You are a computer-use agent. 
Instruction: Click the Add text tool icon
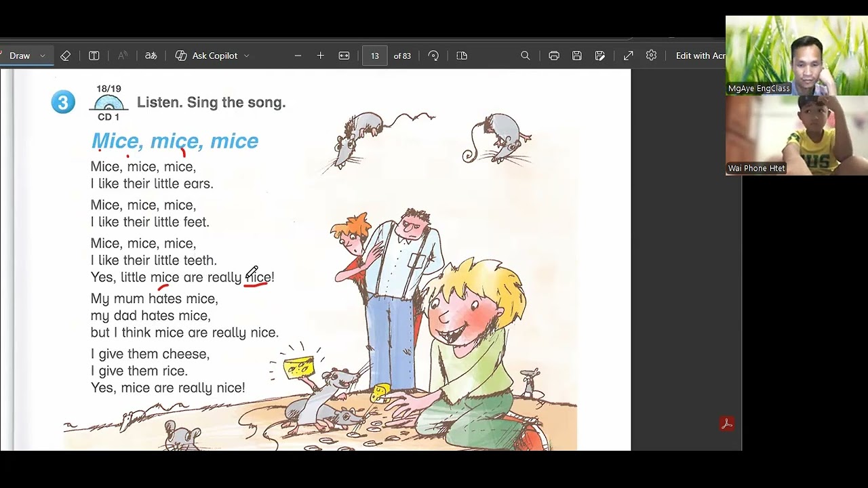pos(94,56)
